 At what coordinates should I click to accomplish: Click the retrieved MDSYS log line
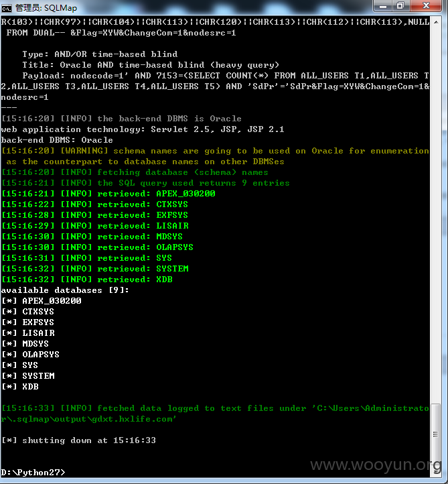pos(92,237)
